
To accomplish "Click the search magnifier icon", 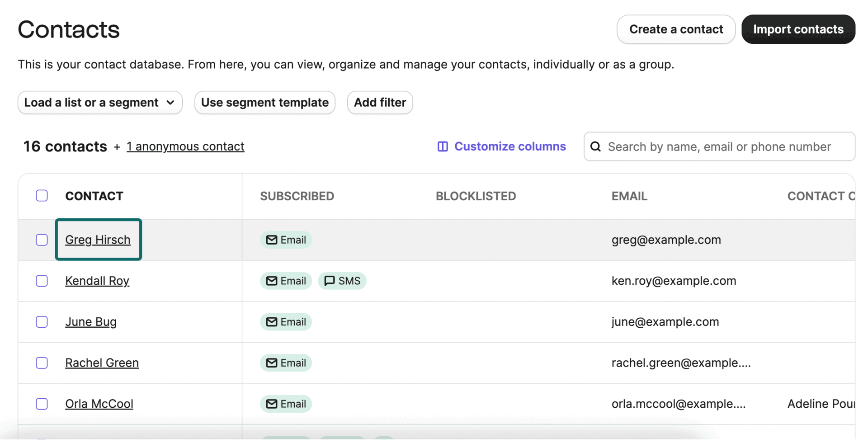I will pos(595,146).
